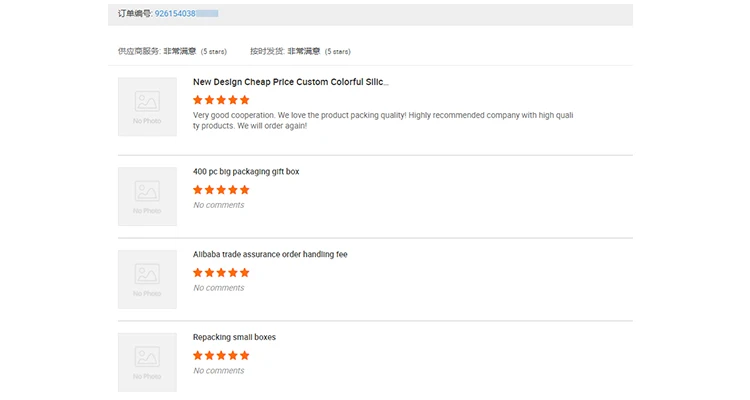This screenshot has height=400, width=750.
Task: Click the No Photo thumbnail of the first review
Action: point(147,107)
